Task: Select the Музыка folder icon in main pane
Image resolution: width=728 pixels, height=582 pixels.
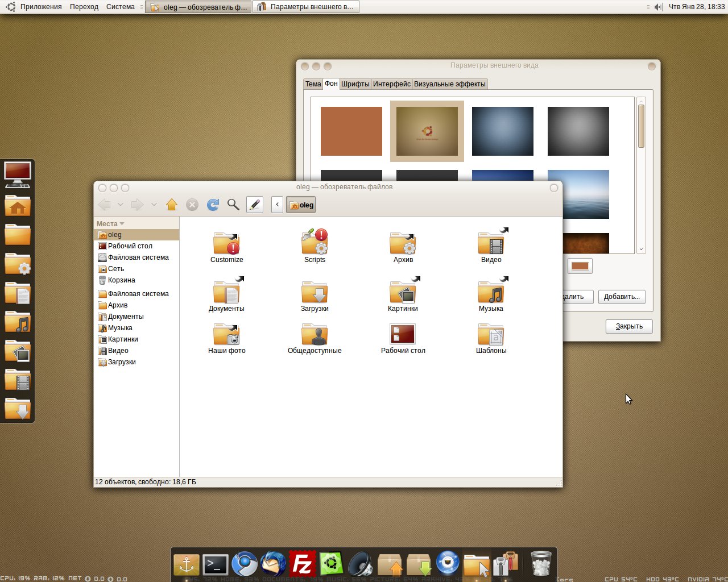Action: [491, 292]
